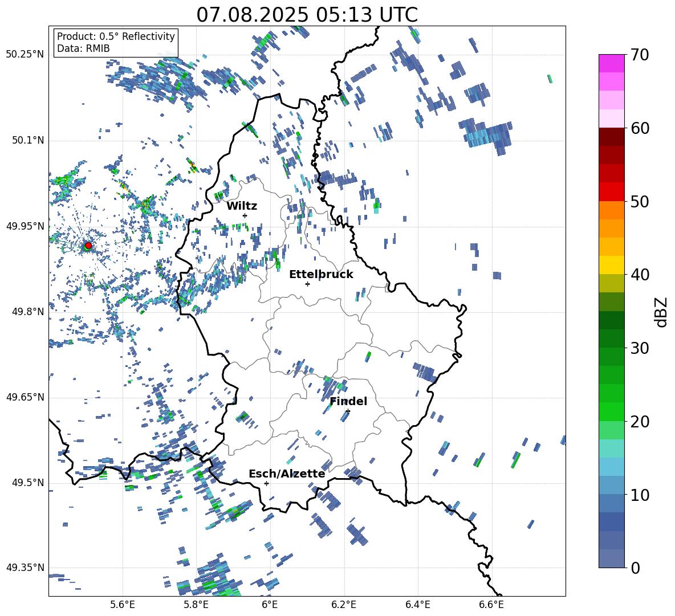The width and height of the screenshot is (675, 616).
Task: Click the 6.6°E longitude label
Action: tap(491, 605)
